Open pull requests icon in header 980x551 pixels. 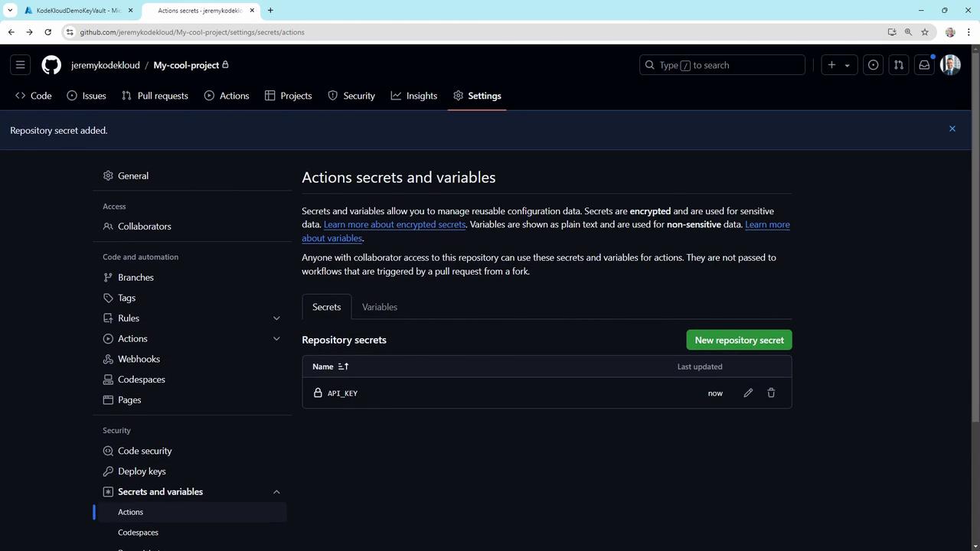pyautogui.click(x=899, y=65)
